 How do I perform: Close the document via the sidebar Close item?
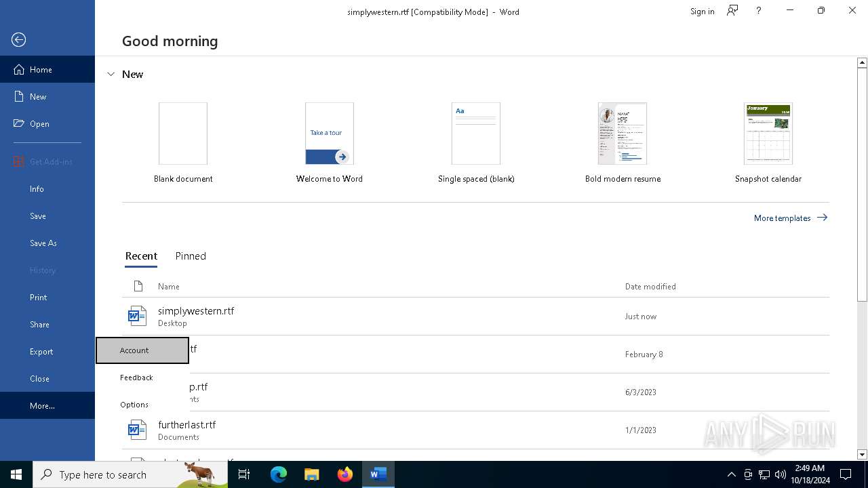[x=47, y=378]
